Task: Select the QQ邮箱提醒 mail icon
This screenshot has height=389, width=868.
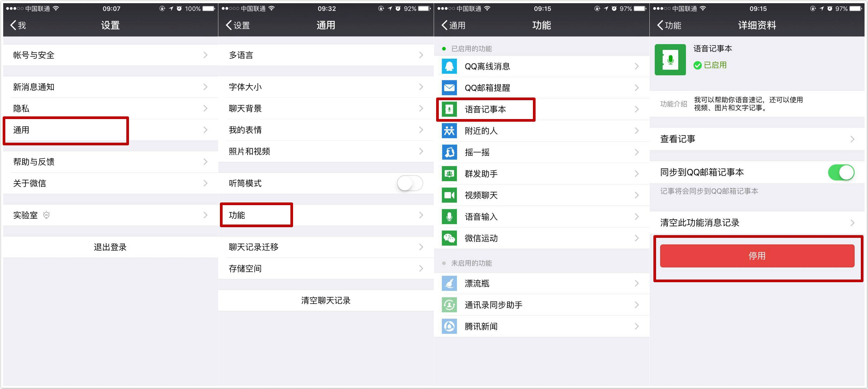Action: click(449, 88)
